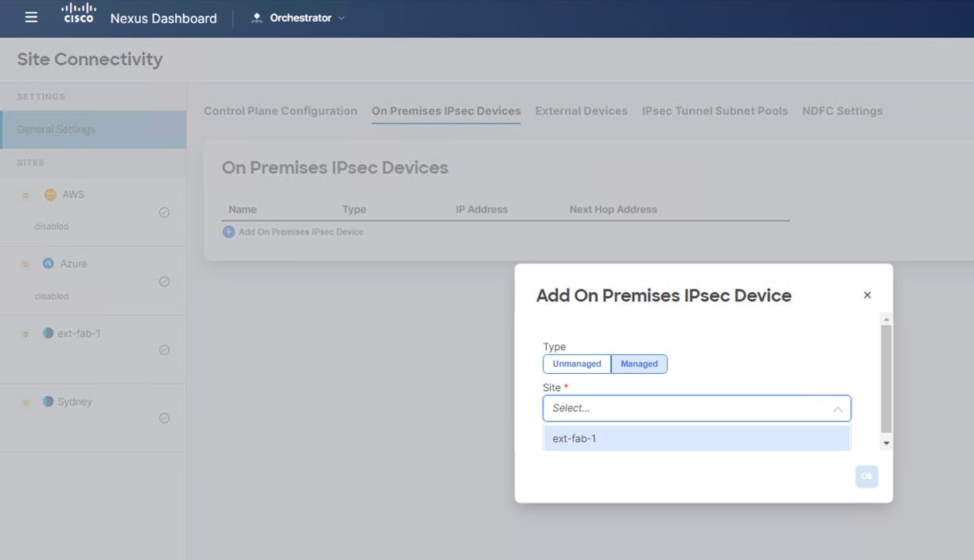Screen dimensions: 974x560
Task: Select the AWS site in sidebar
Action: point(93,211)
